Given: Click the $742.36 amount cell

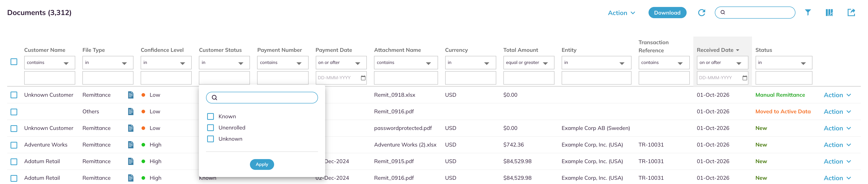Looking at the screenshot, I should [513, 145].
